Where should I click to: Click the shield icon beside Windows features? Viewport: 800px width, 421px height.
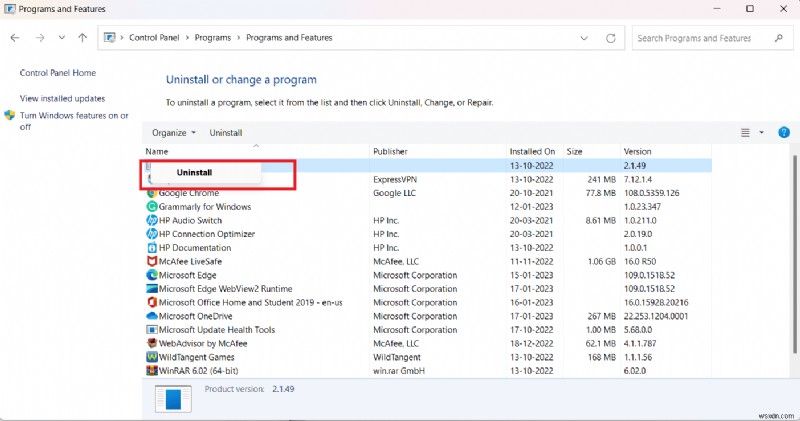coord(10,115)
